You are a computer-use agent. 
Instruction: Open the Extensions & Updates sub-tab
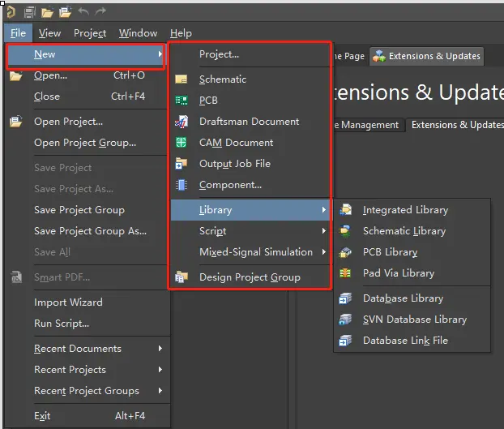coord(457,124)
